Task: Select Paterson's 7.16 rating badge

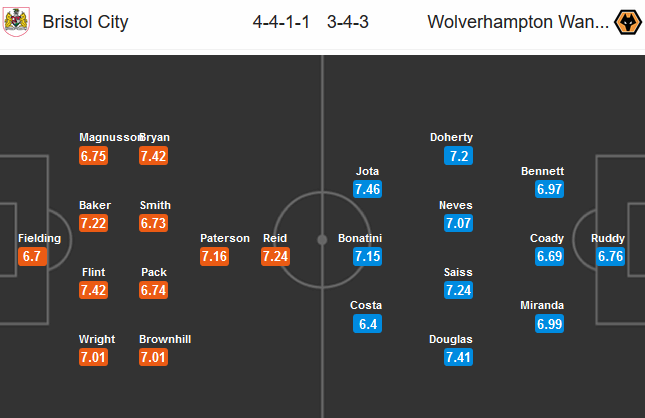Action: tap(215, 256)
